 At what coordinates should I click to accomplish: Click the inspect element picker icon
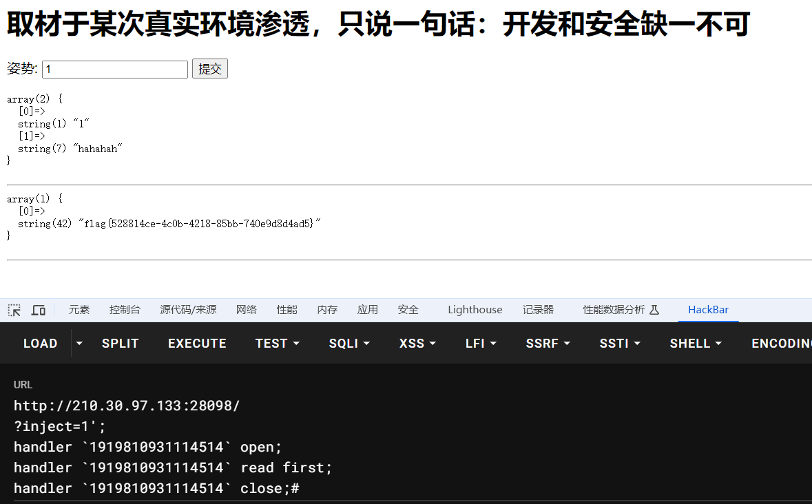pos(14,310)
